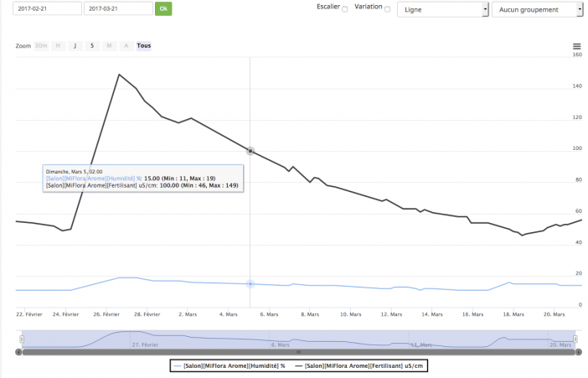Select the J zoom range
The image size is (588, 378).
pyautogui.click(x=75, y=46)
